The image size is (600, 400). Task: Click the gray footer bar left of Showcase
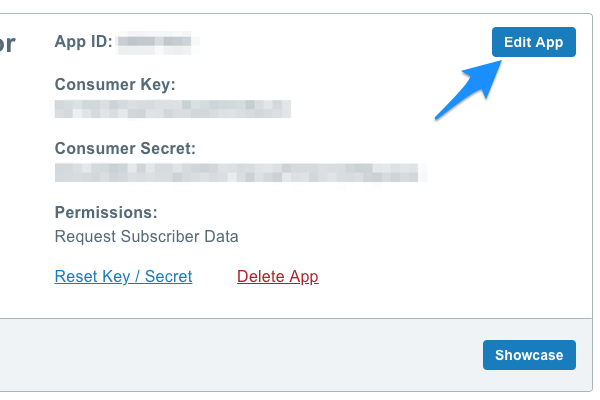point(240,355)
